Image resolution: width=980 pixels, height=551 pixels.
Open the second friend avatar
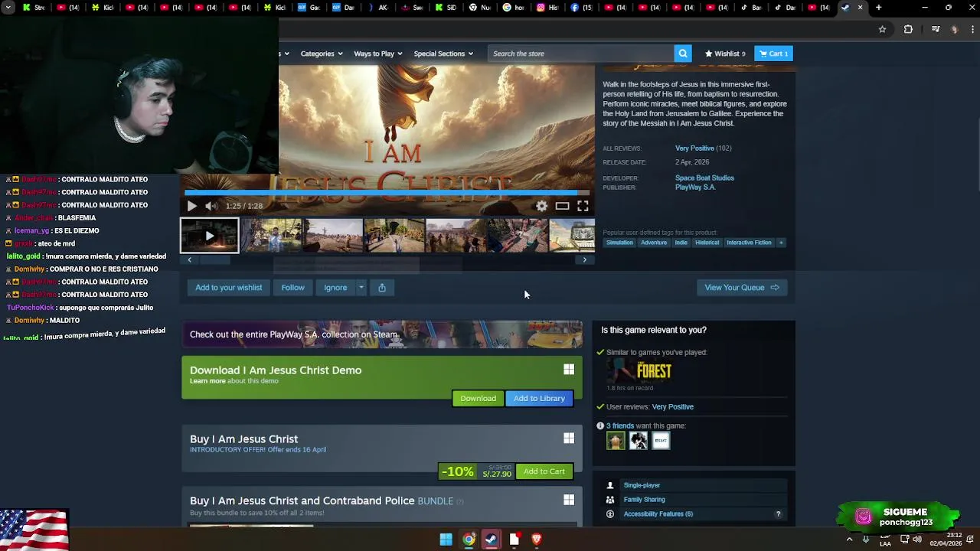click(639, 441)
